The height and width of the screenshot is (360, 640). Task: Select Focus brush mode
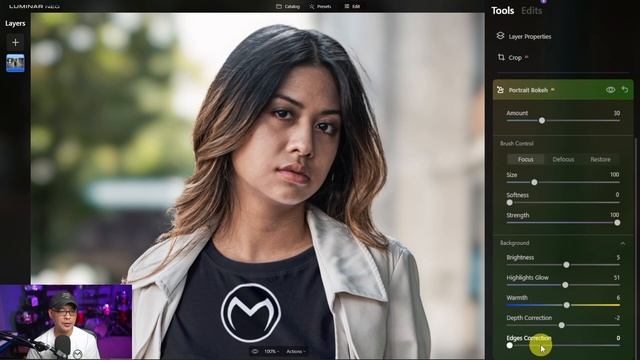pos(525,160)
